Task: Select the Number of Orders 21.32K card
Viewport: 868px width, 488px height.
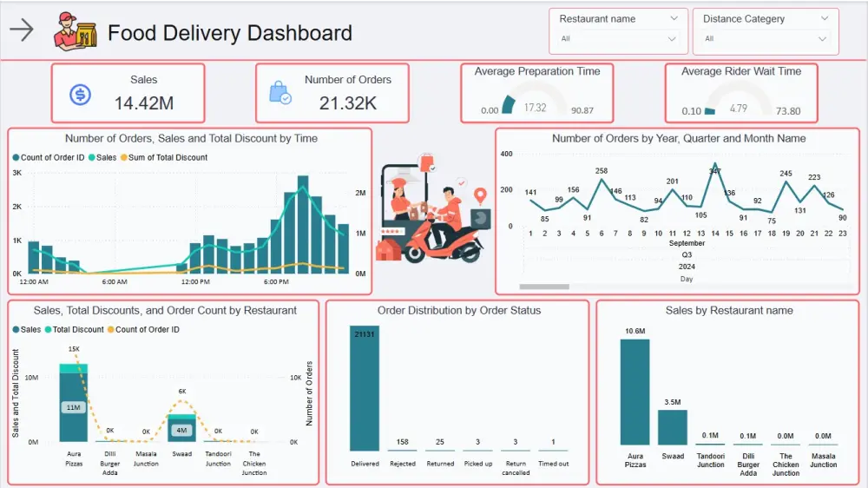Action: tap(332, 93)
